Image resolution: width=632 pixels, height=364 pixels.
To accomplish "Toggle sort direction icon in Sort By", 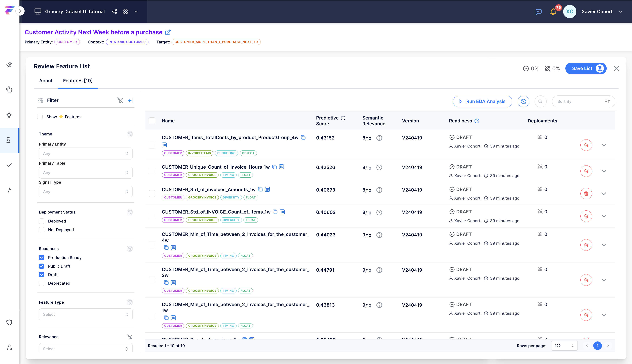I will tap(607, 102).
